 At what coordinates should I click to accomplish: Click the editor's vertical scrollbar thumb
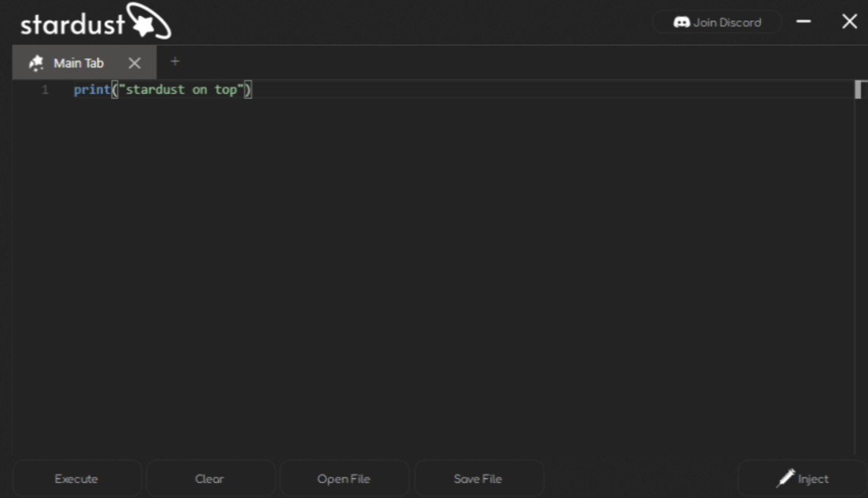coord(858,89)
